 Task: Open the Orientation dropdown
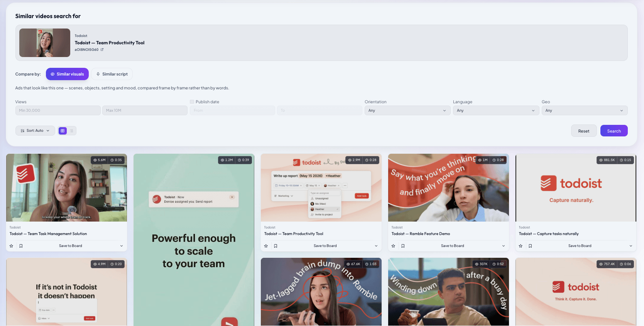407,111
